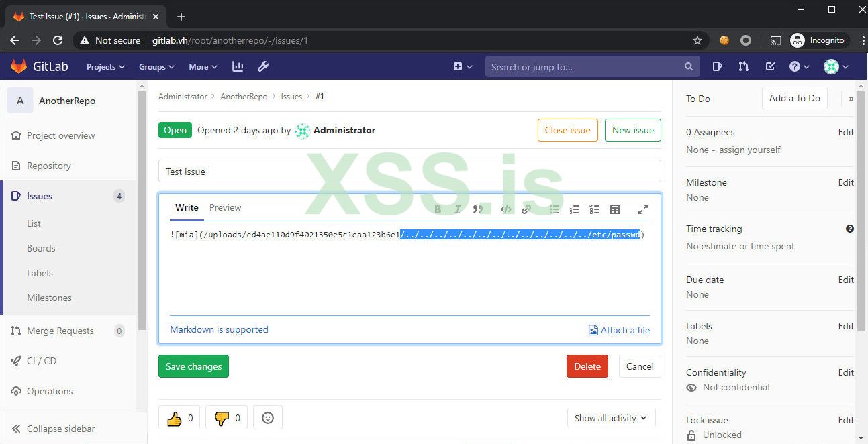Click the Close issue button
The image size is (868, 444).
[567, 130]
